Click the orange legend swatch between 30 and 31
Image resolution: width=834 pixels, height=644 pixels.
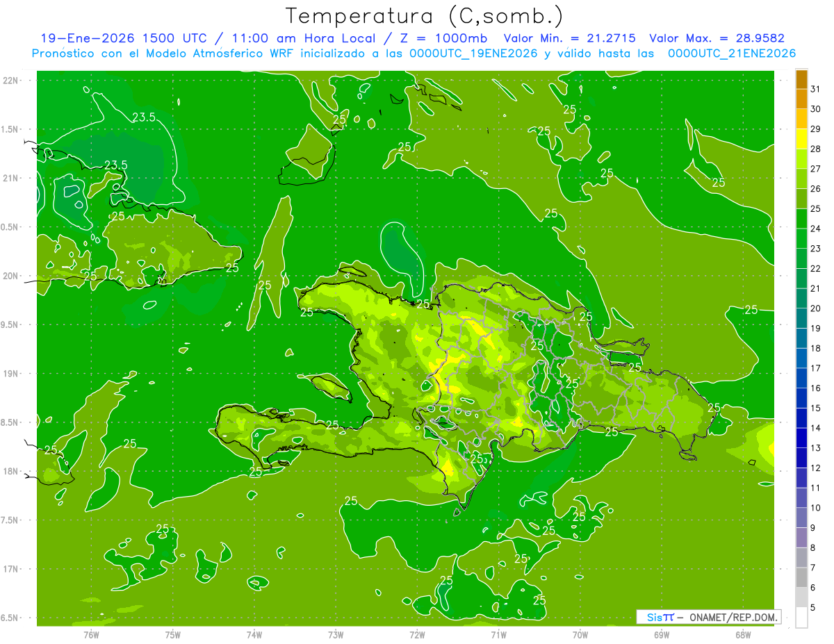point(801,99)
